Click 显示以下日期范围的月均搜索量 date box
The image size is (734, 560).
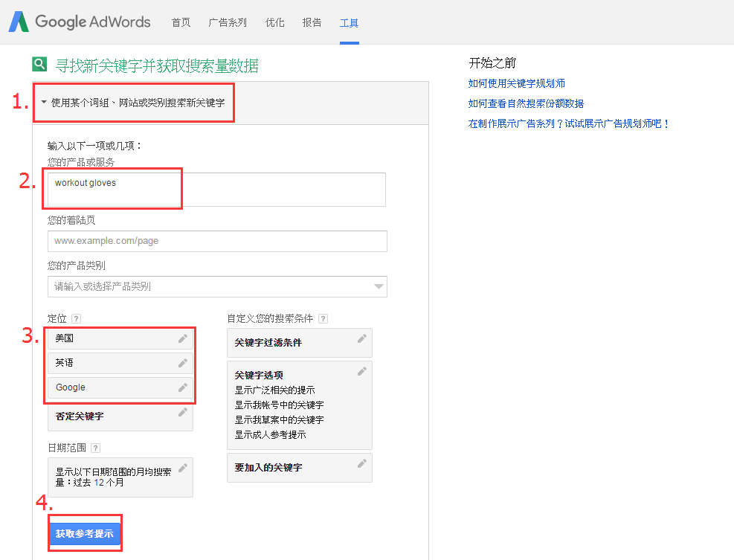click(x=120, y=477)
